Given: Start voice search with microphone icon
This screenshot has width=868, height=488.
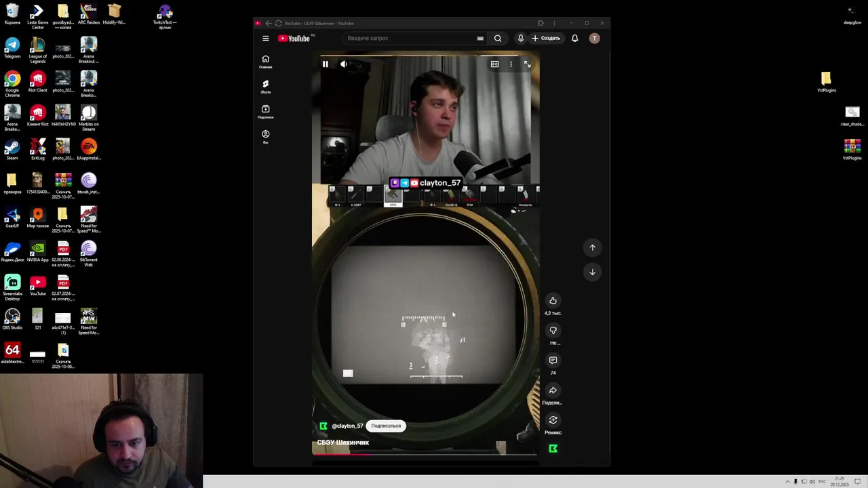Looking at the screenshot, I should coord(520,39).
